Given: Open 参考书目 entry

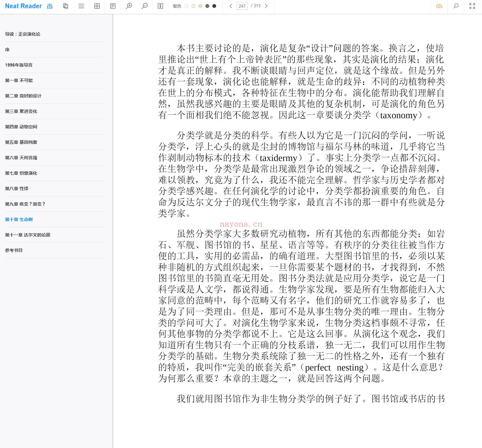Looking at the screenshot, I should tap(14, 250).
